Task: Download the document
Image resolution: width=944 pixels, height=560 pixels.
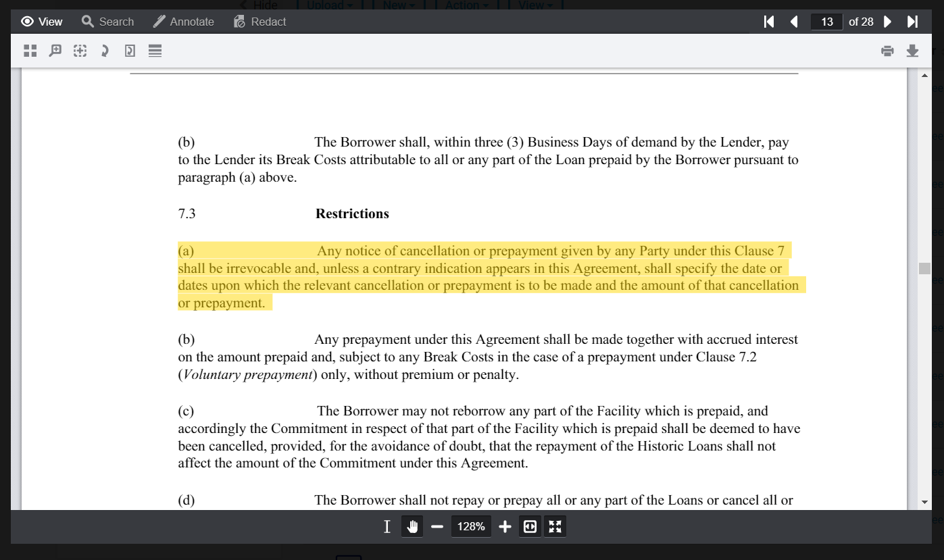Action: tap(912, 51)
